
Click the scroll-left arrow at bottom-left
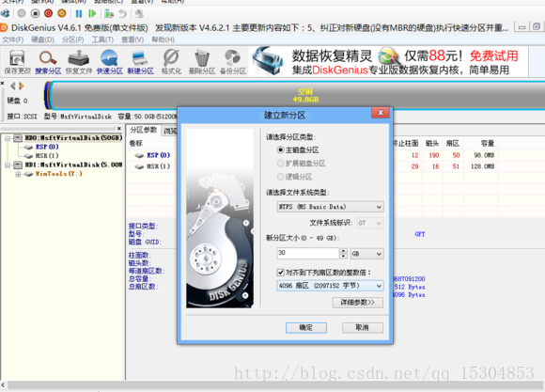point(3,384)
